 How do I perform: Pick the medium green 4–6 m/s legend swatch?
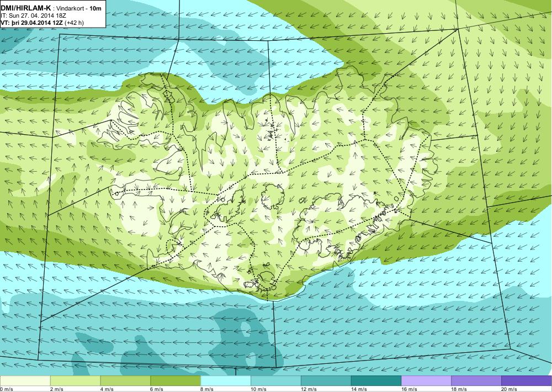point(125,381)
